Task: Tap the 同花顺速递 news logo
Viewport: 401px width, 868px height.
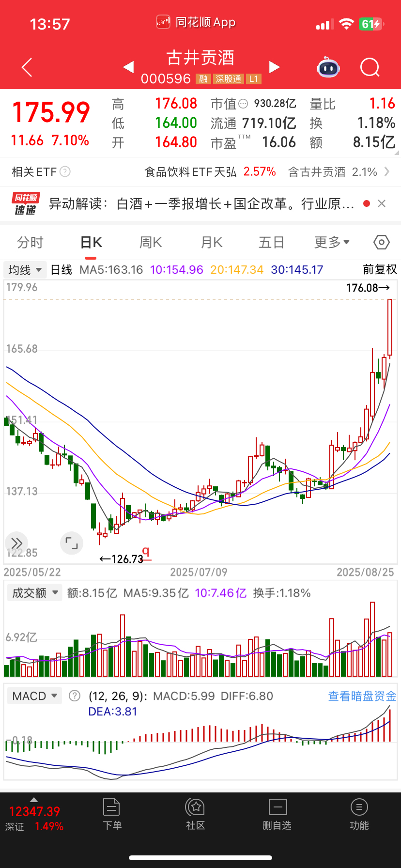Action: [26, 203]
